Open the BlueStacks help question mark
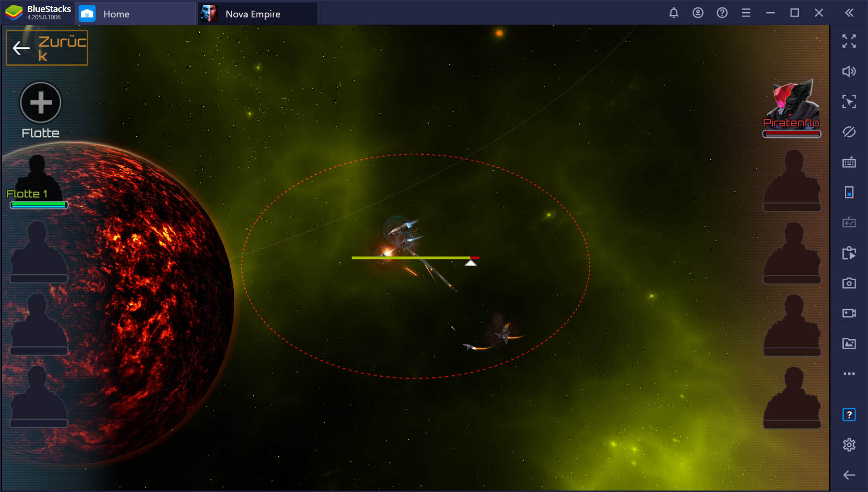This screenshot has width=868, height=492. (x=722, y=13)
